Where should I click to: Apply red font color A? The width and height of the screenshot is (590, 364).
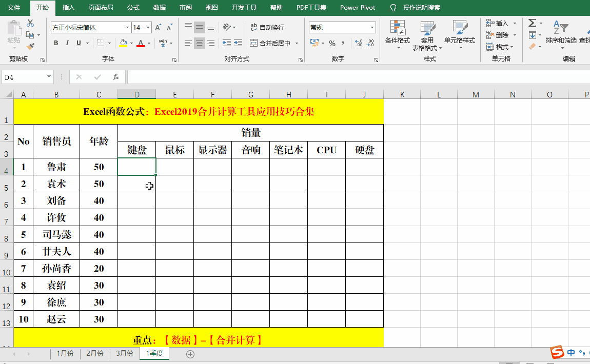(141, 43)
